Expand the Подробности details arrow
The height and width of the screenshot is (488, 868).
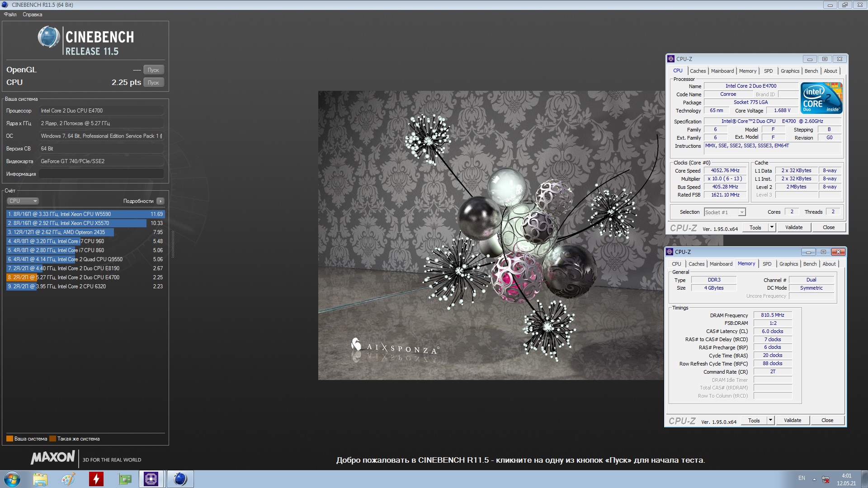(160, 201)
